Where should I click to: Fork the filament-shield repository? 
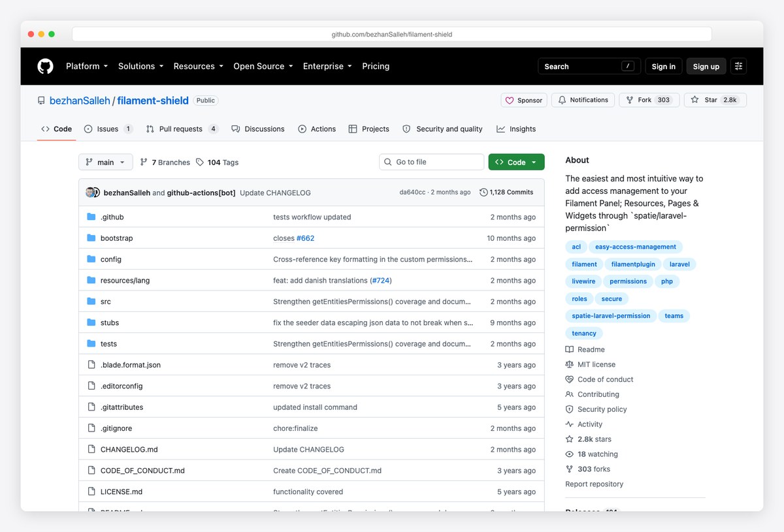649,100
